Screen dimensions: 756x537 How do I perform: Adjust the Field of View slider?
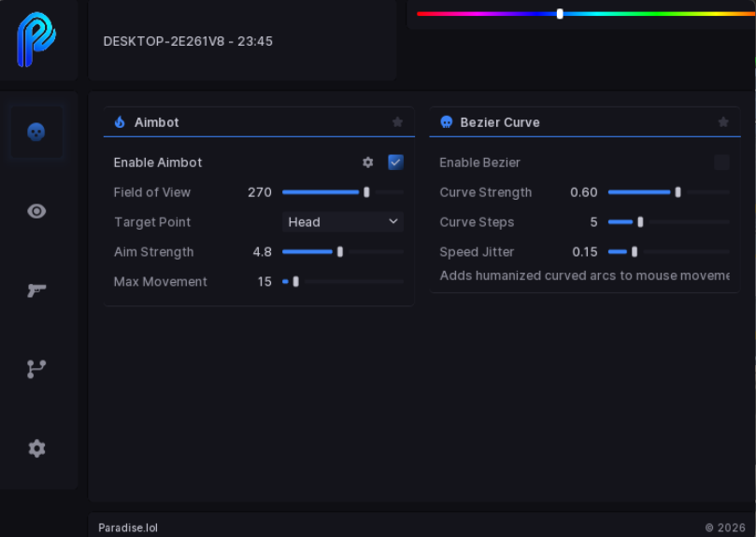pos(343,192)
